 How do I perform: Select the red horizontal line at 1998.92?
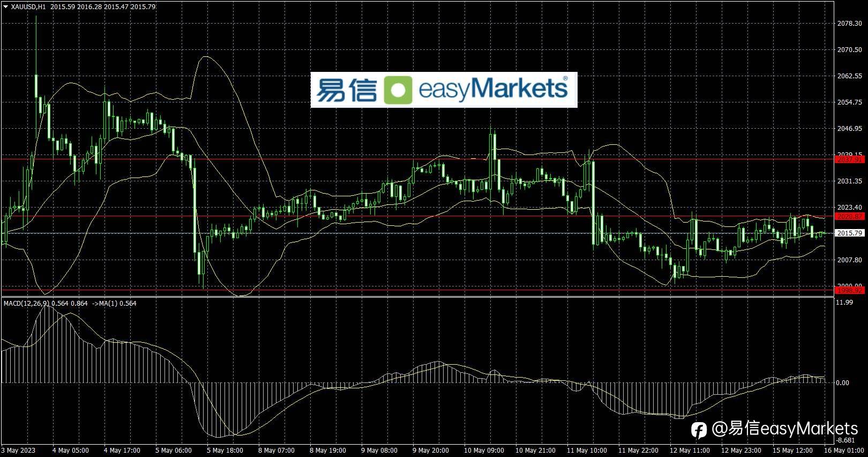pos(417,290)
